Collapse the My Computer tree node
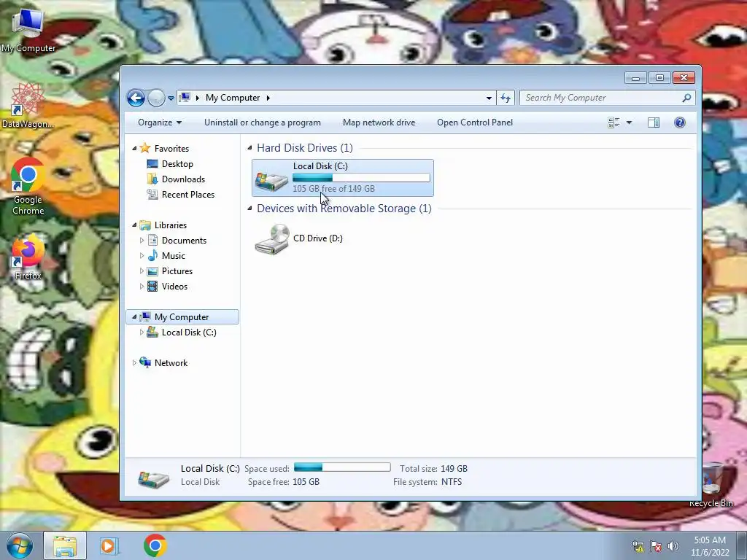Viewport: 747px width, 560px height. (134, 316)
